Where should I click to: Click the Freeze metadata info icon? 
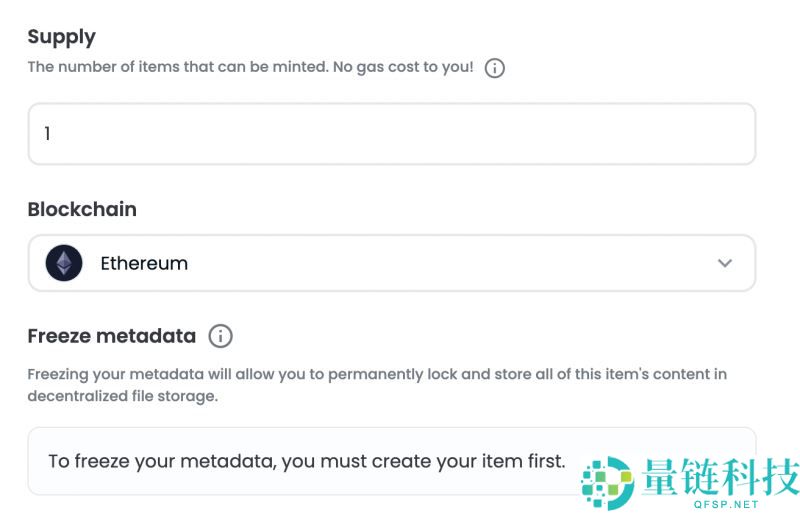[x=220, y=336]
